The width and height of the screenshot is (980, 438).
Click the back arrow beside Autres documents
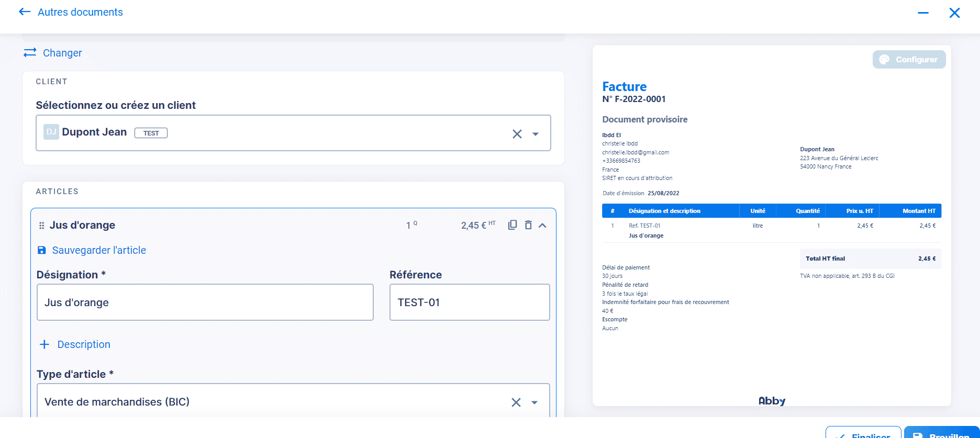25,12
